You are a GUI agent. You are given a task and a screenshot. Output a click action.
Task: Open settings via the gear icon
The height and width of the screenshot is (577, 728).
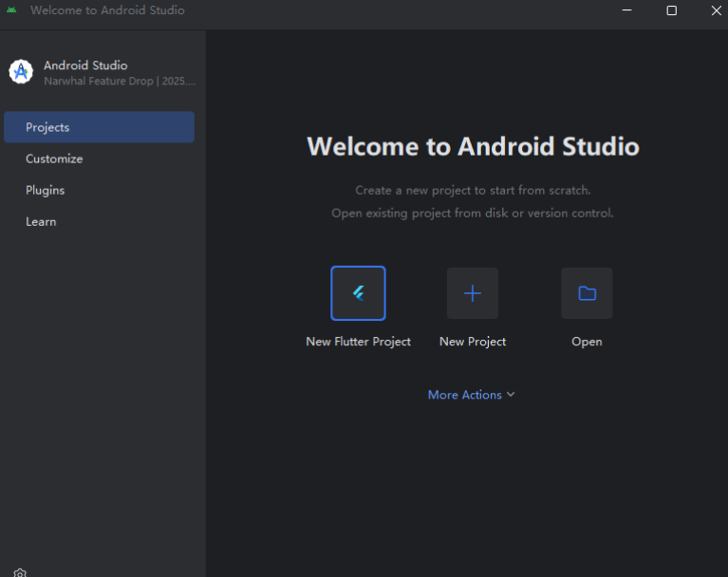pyautogui.click(x=20, y=573)
